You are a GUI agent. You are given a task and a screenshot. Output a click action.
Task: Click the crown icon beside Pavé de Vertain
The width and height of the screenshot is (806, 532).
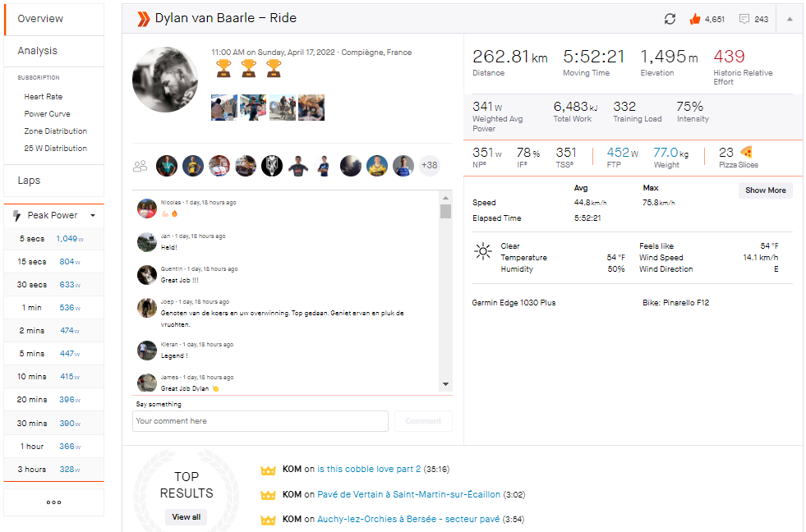point(267,495)
